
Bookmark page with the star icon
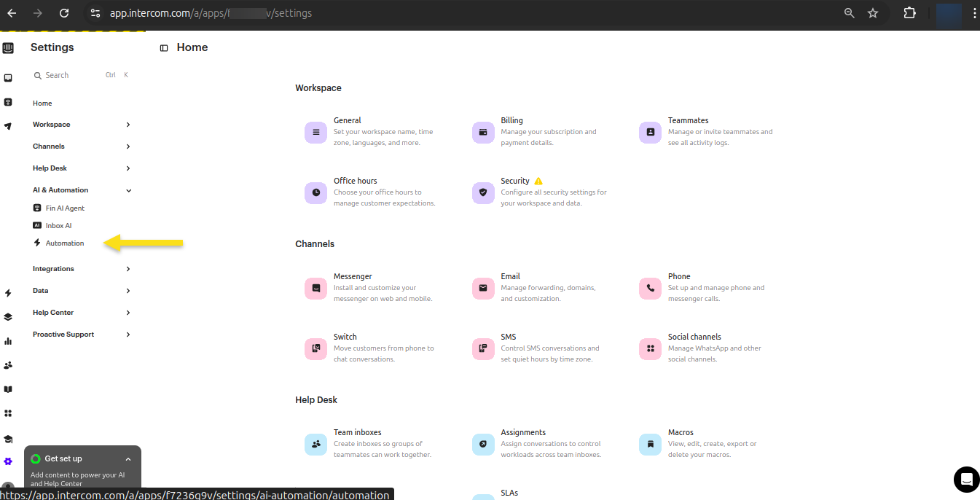coord(873,13)
